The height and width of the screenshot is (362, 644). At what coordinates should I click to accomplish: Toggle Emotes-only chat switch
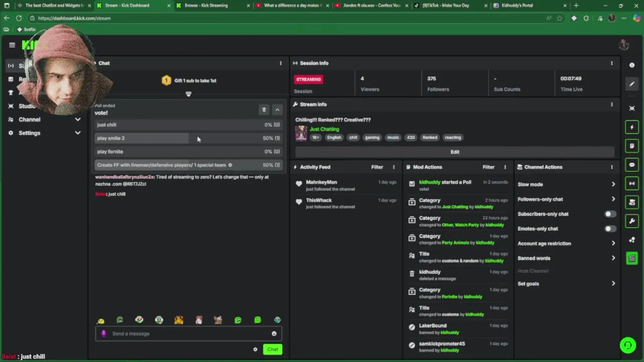[x=610, y=229]
